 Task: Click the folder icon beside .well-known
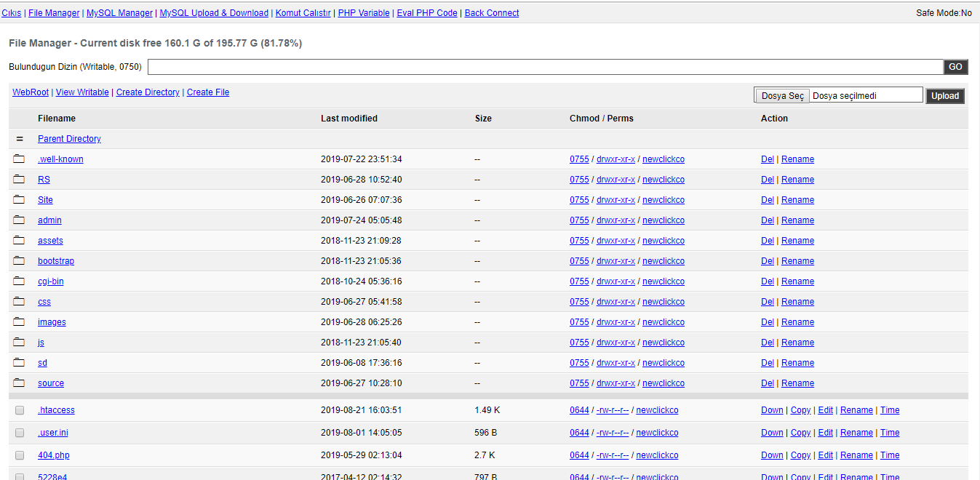pos(19,159)
